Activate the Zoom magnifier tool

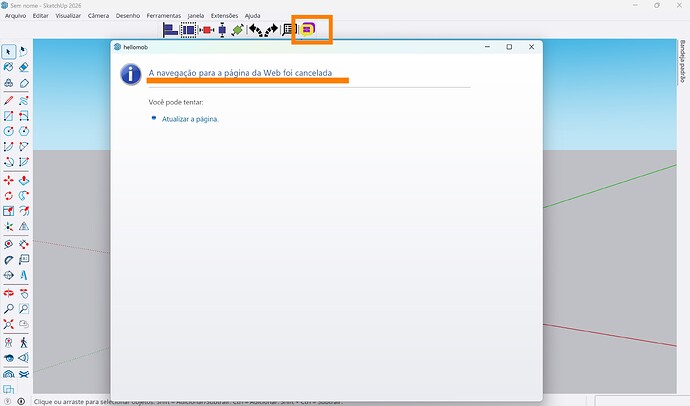(x=8, y=309)
